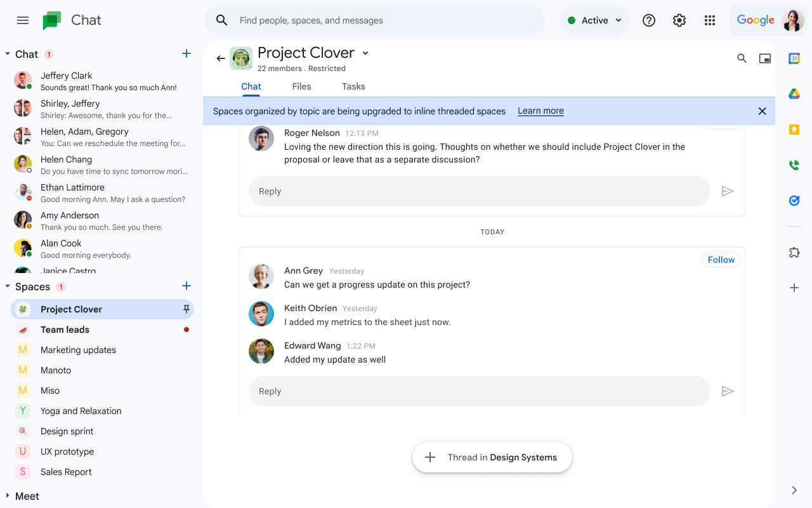Click '22 members . Restricted' text
Image resolution: width=812 pixels, height=508 pixels.
coord(301,69)
